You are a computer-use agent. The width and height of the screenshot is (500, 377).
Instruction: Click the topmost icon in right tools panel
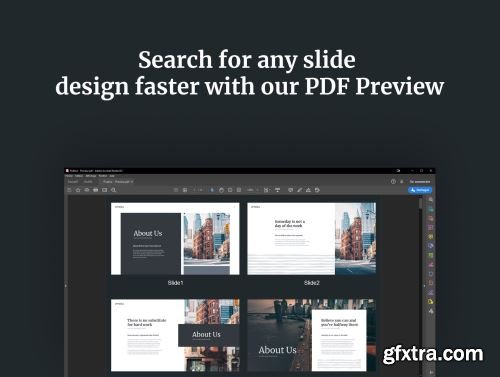coord(431,200)
